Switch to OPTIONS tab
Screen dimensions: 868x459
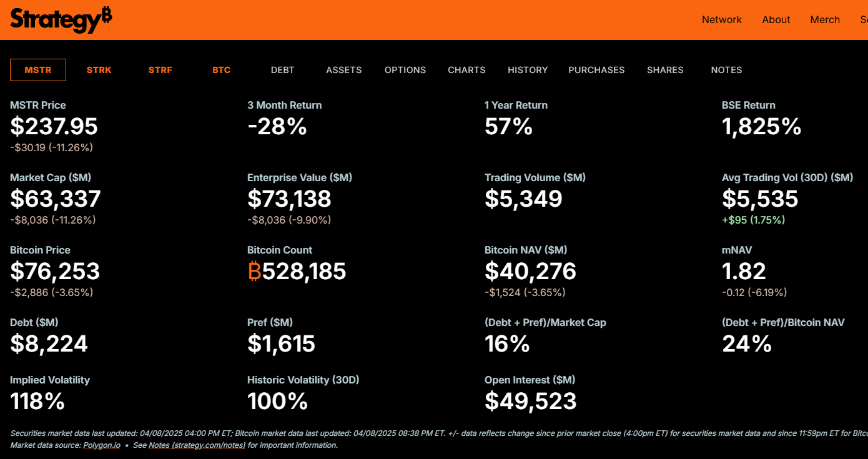coord(405,70)
